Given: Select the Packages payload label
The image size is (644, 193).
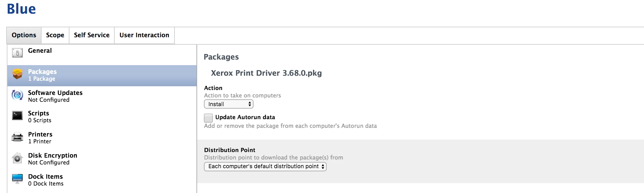Looking at the screenshot, I should (42, 72).
